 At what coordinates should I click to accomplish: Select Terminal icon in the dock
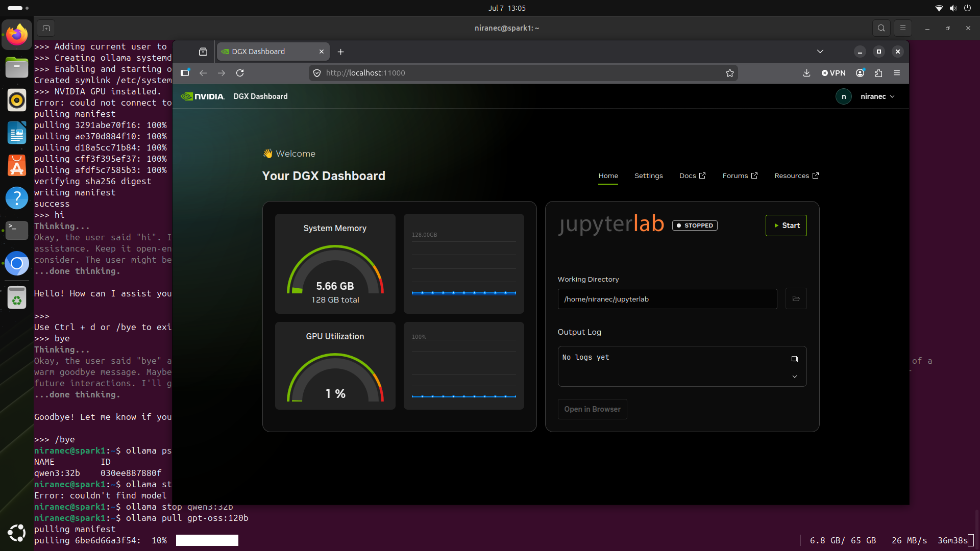(x=17, y=231)
